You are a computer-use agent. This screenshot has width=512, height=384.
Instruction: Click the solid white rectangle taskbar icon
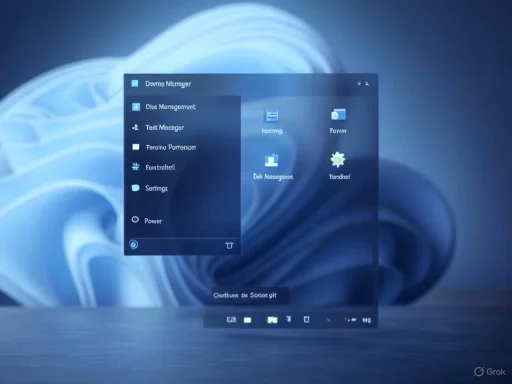coord(247,320)
